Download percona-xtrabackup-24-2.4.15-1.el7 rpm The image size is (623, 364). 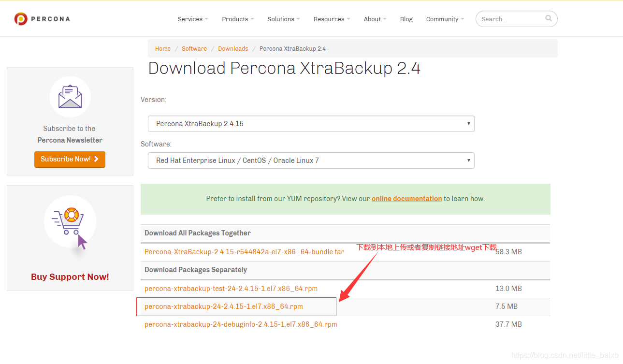(224, 306)
